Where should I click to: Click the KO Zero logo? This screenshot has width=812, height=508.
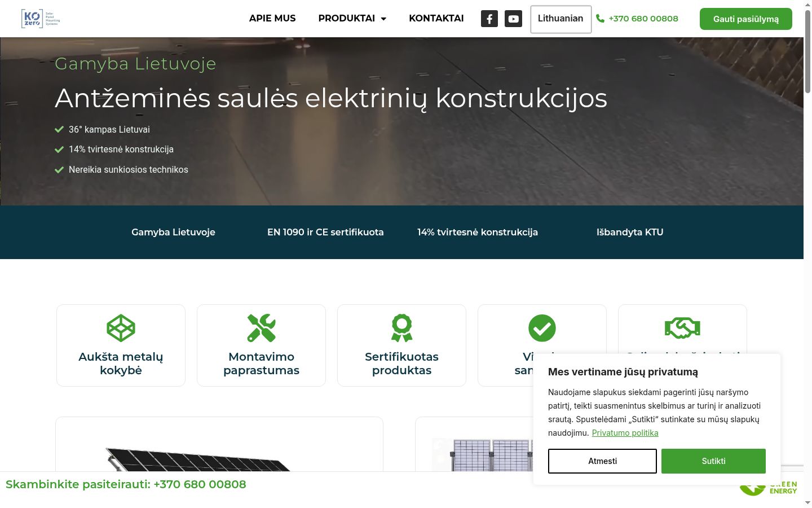tap(41, 19)
